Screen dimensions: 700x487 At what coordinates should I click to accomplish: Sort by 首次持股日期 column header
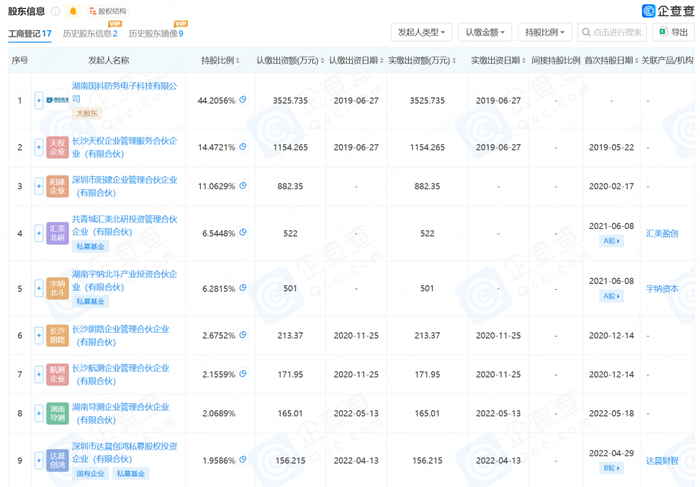tap(611, 60)
